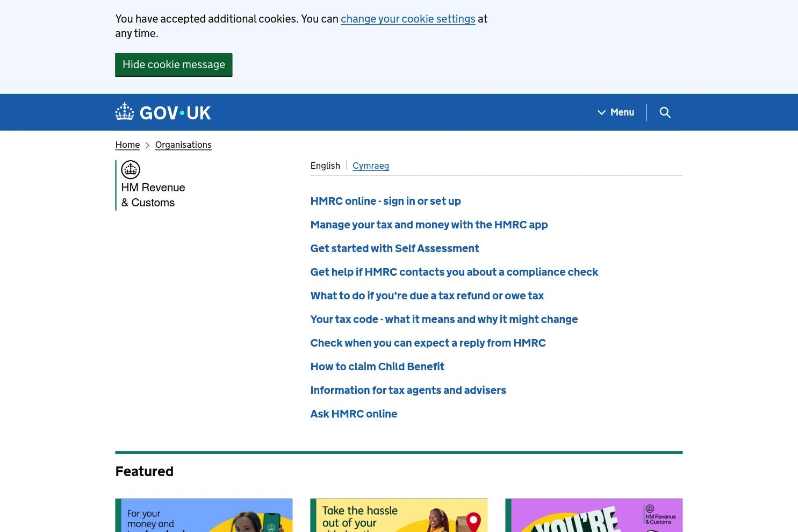Expand the Menu dropdown in header
The width and height of the screenshot is (798, 532).
616,112
